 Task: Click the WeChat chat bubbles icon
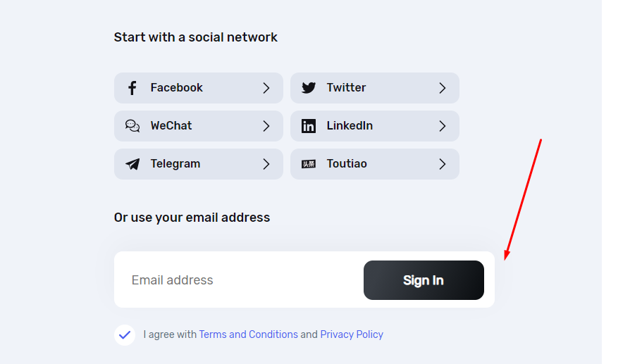132,126
